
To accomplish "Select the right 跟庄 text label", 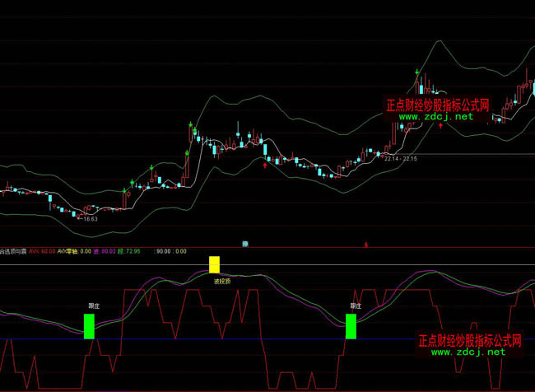I will pos(356,306).
